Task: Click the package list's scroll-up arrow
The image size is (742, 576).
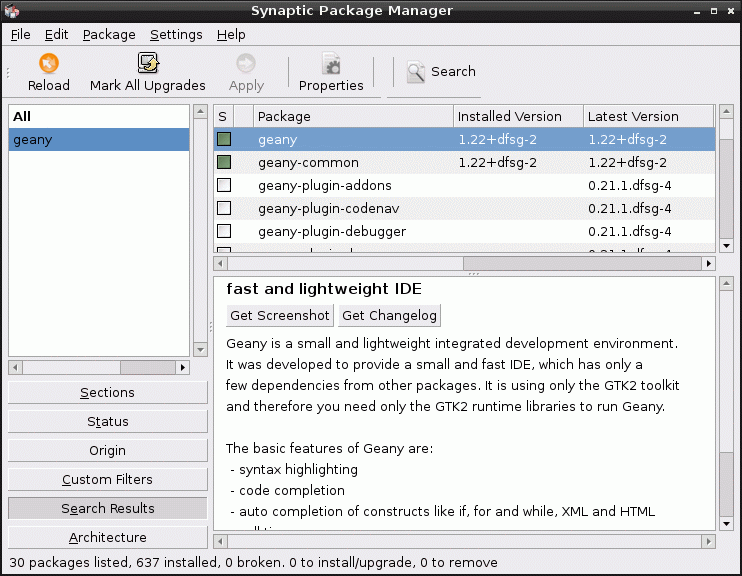Action: pos(726,112)
